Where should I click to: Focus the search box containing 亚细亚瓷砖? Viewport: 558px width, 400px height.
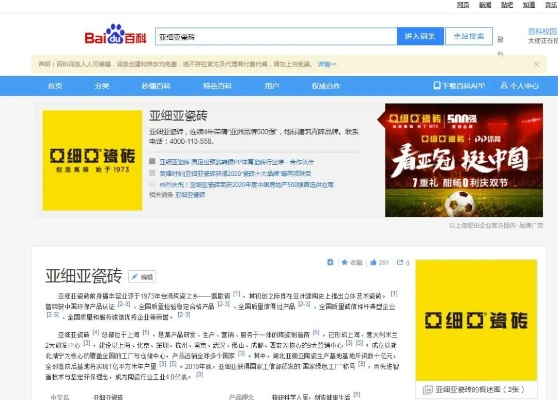(x=276, y=36)
